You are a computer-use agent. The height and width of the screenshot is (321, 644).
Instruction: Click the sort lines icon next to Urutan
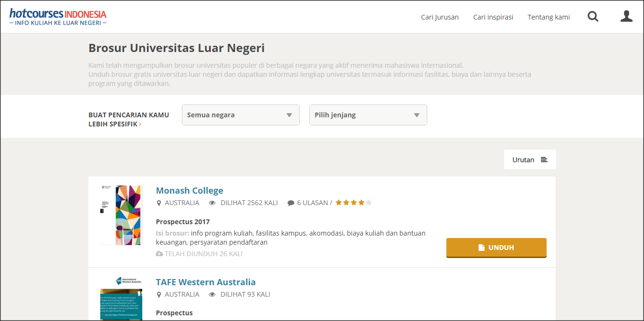click(x=544, y=160)
